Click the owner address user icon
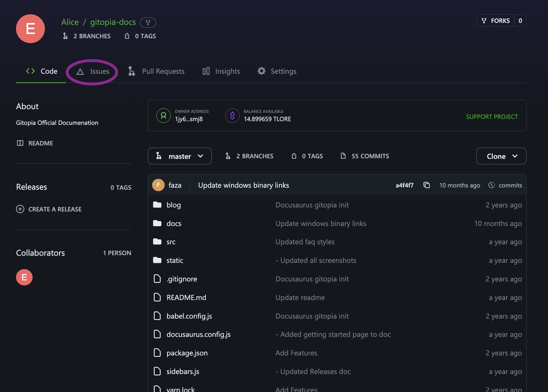Image resolution: width=548 pixels, height=392 pixels. (164, 115)
